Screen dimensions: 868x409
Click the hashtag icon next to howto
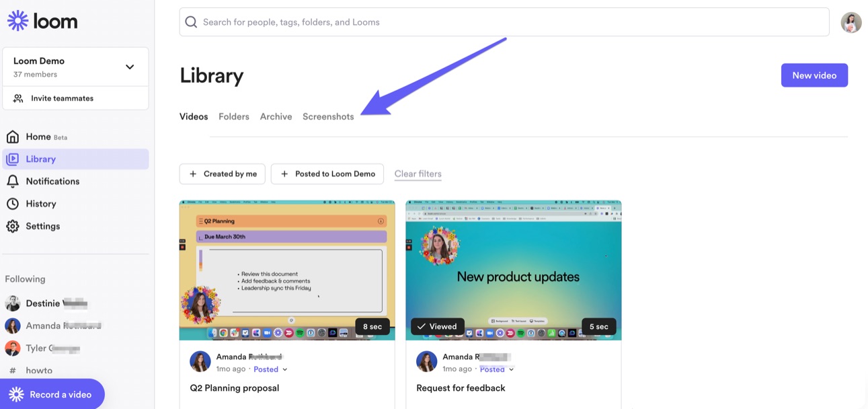(12, 371)
